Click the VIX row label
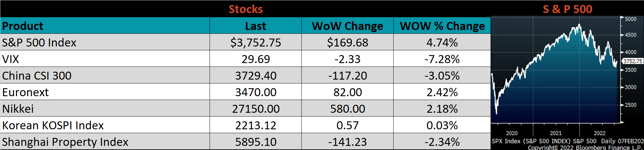The image size is (644, 150). coord(11,59)
